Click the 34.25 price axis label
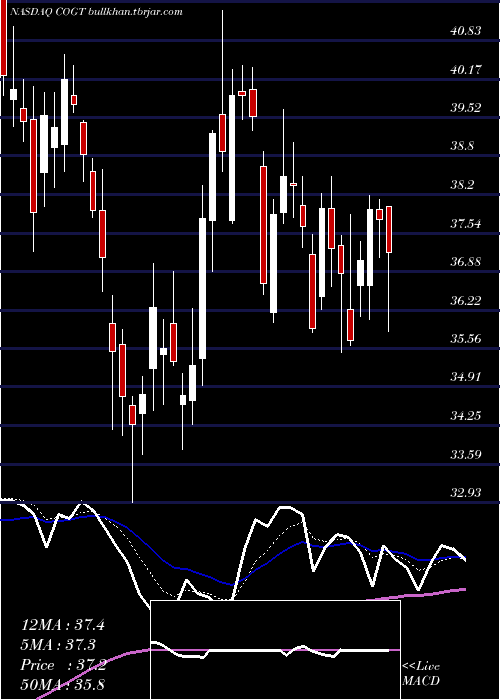 [x=466, y=416]
